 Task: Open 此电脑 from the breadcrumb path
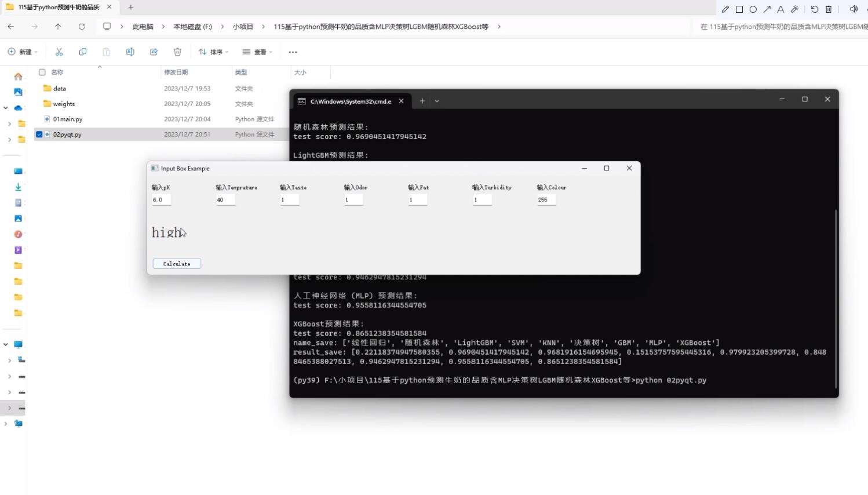[143, 26]
